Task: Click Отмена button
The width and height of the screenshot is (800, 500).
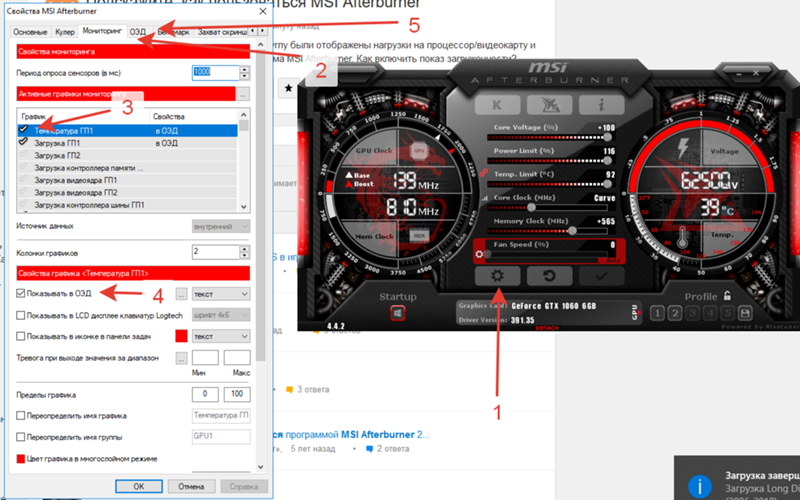Action: [191, 486]
